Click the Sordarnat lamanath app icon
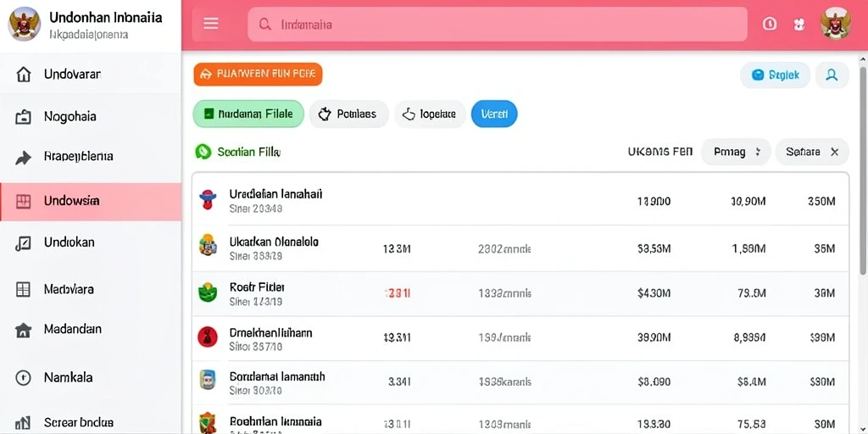 [208, 380]
